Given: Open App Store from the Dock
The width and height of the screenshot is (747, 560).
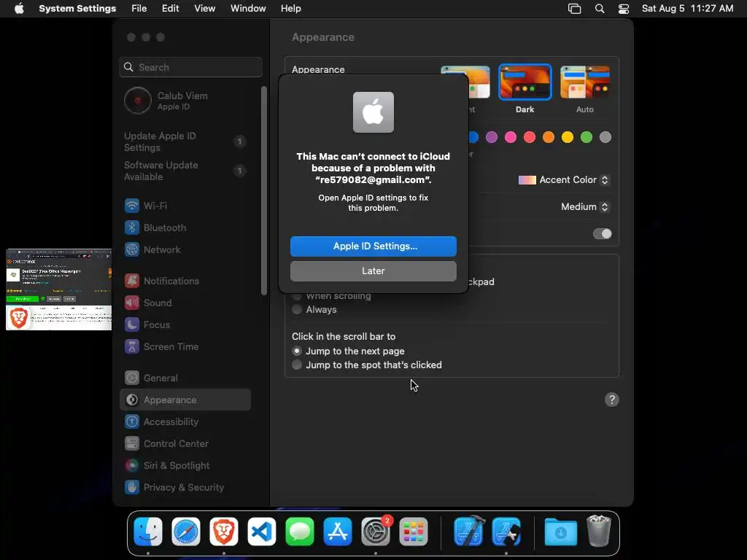Looking at the screenshot, I should click(338, 532).
